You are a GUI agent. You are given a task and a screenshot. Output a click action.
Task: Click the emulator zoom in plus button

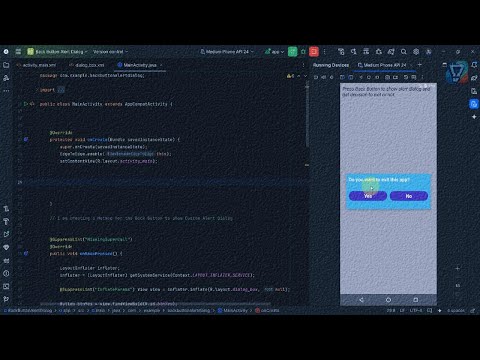pos(457,268)
